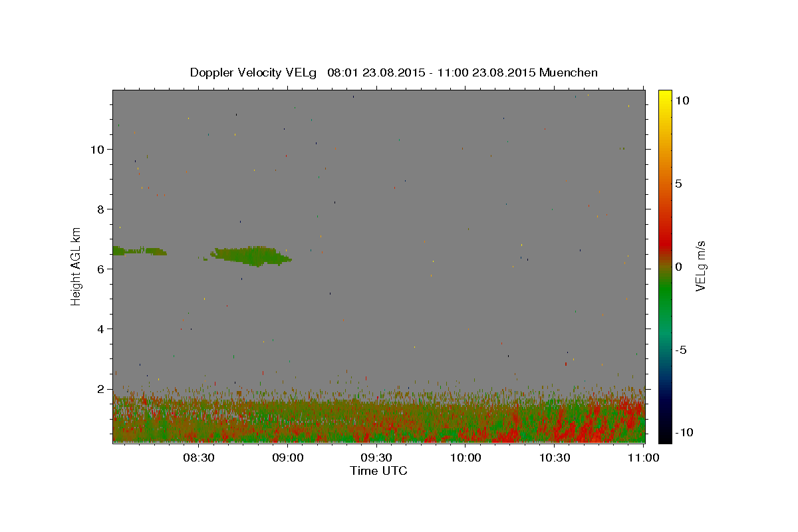Click the green cloud layer near 08:50
Viewport: 798px width, 532px height.
pos(251,255)
